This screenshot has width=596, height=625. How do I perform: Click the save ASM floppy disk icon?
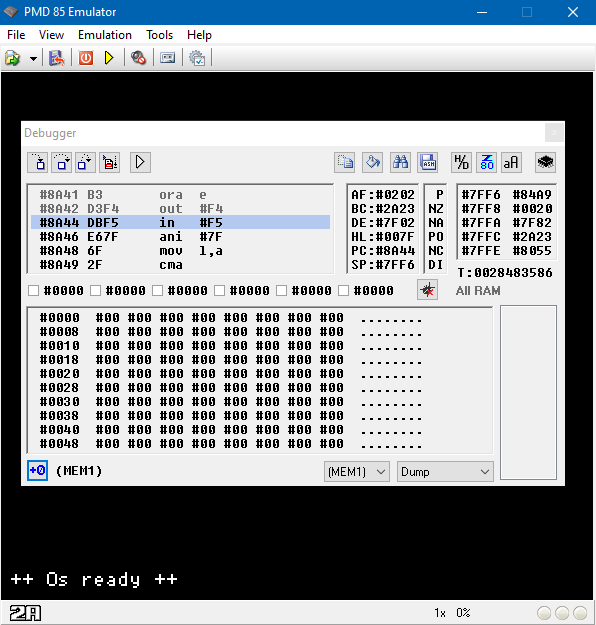[x=428, y=162]
